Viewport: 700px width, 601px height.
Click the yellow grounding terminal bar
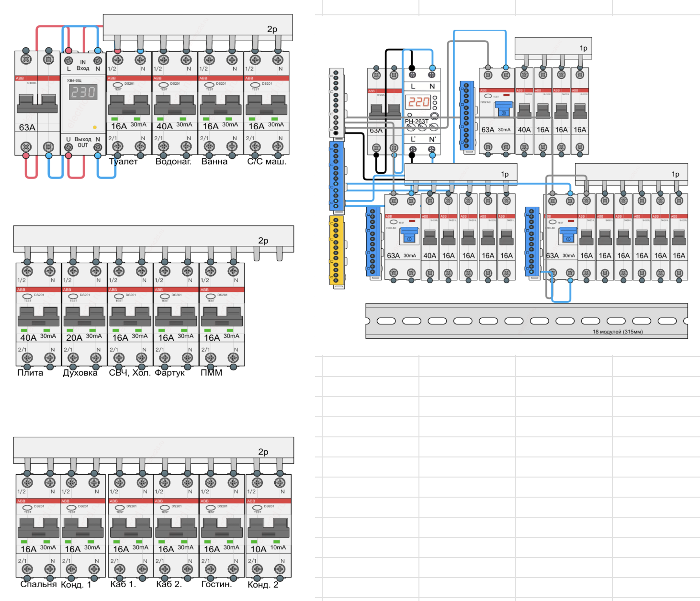[337, 252]
